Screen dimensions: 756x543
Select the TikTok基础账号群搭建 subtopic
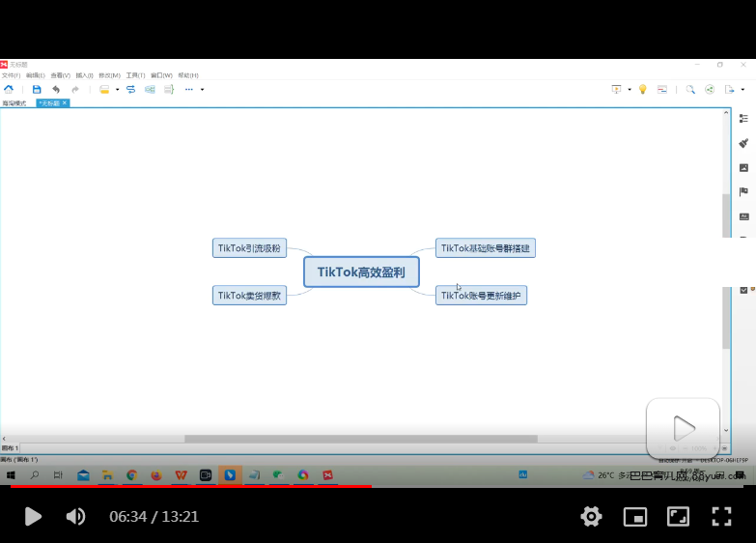486,248
